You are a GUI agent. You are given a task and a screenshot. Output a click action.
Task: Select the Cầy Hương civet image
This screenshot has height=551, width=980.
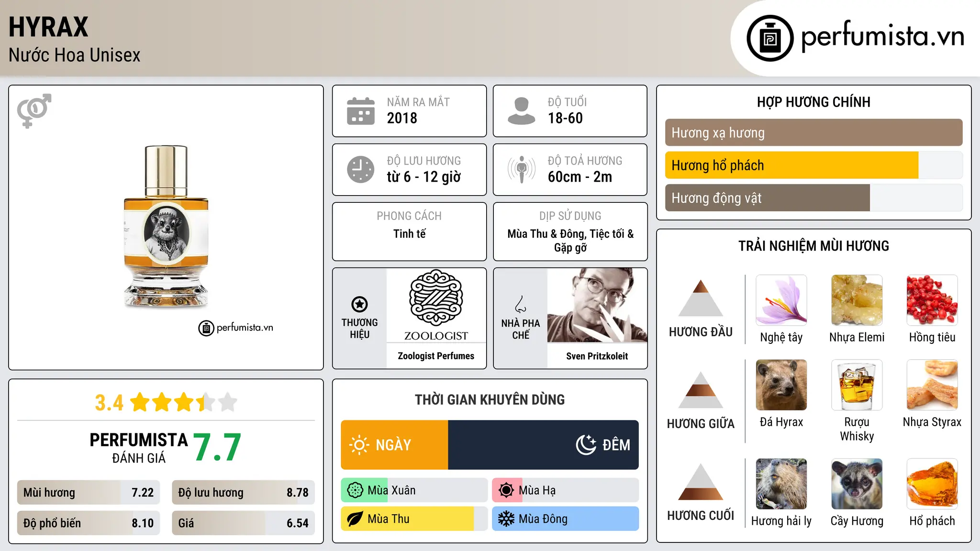coord(857,484)
